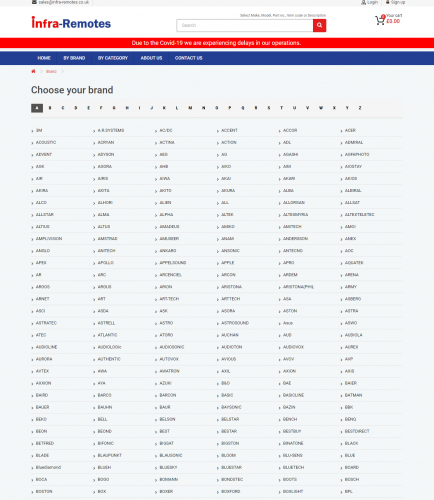This screenshot has height=500, width=434.
Task: Open the AURORA brand link
Action: tap(44, 359)
